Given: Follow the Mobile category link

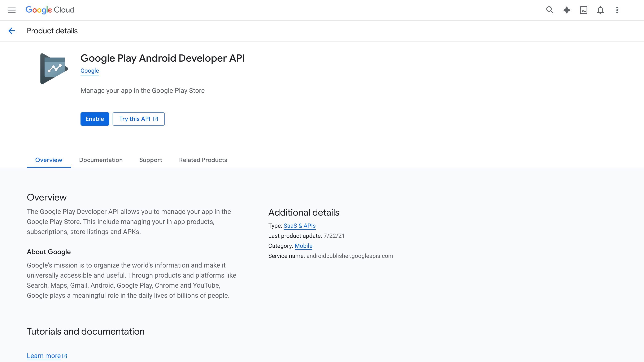Looking at the screenshot, I should (304, 246).
